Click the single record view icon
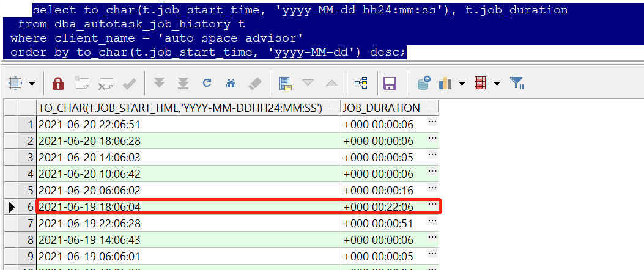This screenshot has width=644, height=270. (285, 83)
